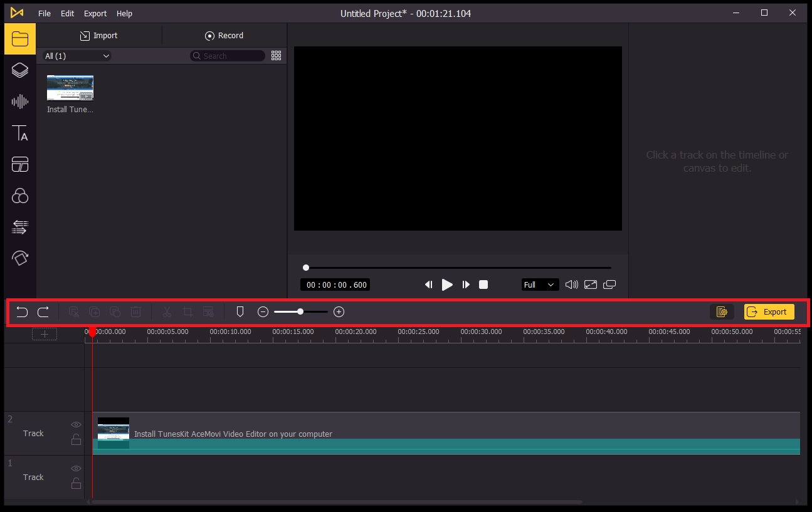Open the Edit menu

click(67, 13)
